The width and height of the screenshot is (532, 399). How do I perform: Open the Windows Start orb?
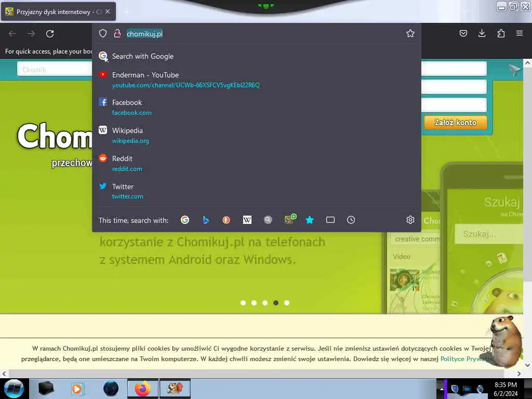tap(14, 389)
